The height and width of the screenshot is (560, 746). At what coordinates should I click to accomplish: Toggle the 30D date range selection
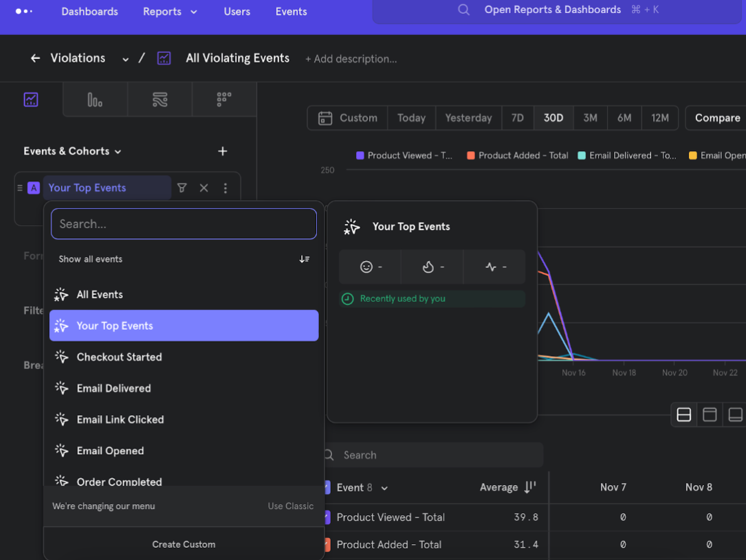coord(553,117)
